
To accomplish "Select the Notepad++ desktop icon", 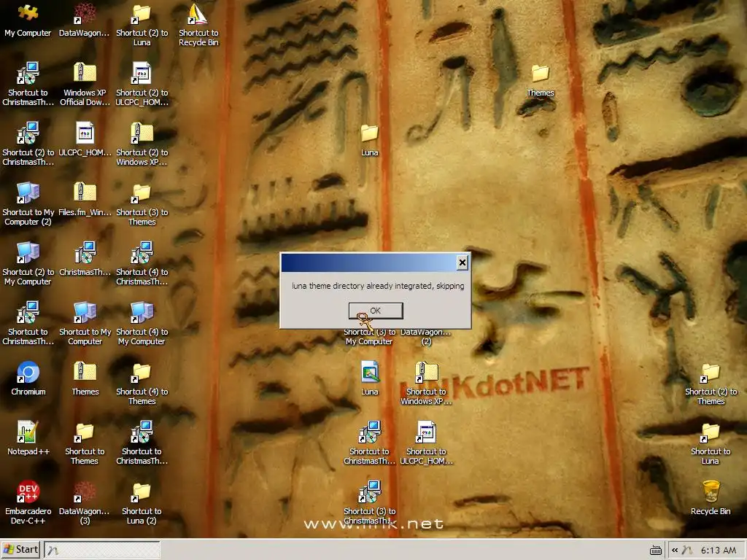I will [28, 438].
